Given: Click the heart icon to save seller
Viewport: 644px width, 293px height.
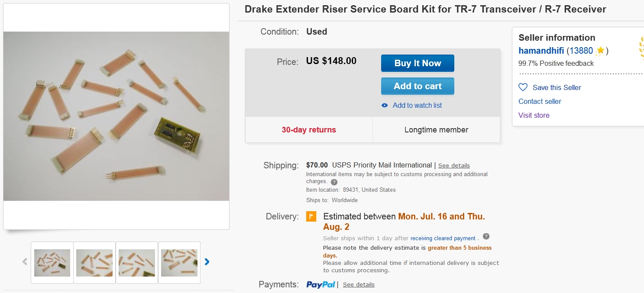Looking at the screenshot, I should pyautogui.click(x=523, y=87).
